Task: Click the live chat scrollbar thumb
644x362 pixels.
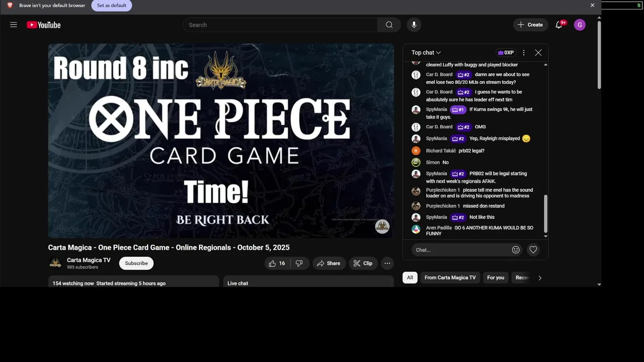Action: coord(545,213)
